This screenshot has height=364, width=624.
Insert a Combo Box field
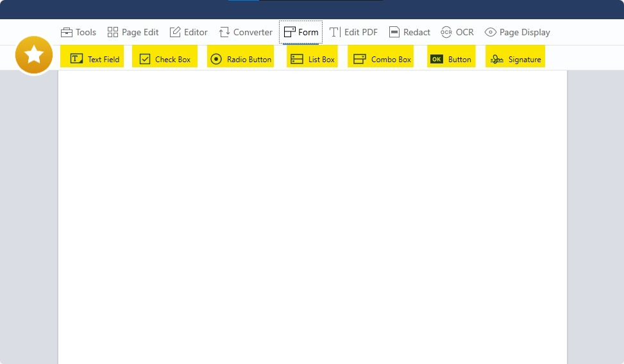pos(380,56)
